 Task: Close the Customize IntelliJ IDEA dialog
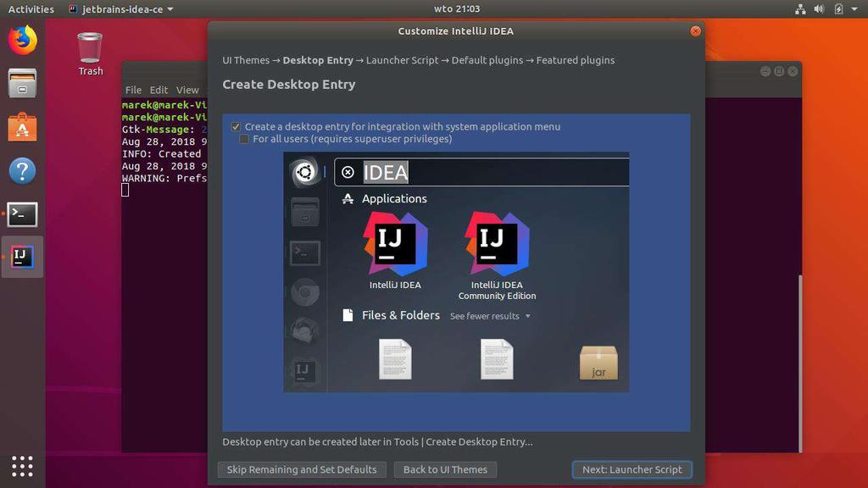(695, 31)
